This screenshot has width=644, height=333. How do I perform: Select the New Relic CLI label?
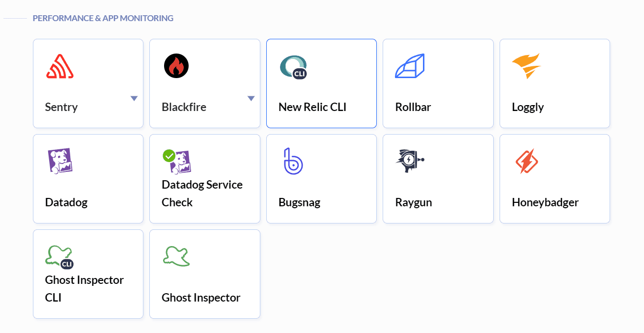tap(312, 107)
